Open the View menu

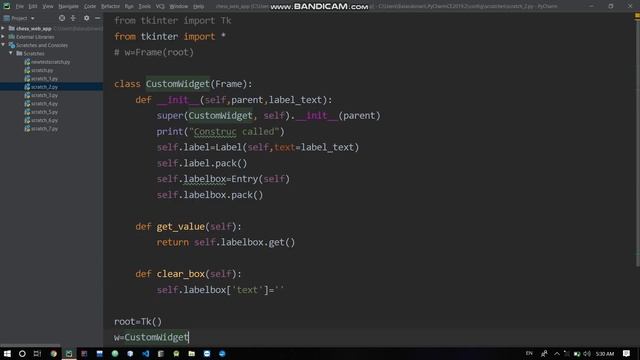click(x=48, y=7)
